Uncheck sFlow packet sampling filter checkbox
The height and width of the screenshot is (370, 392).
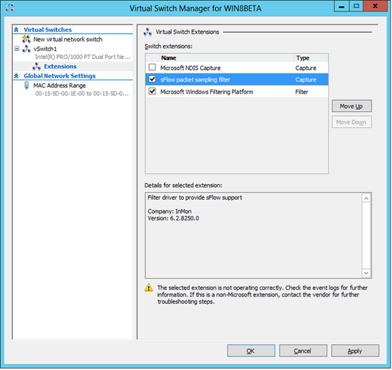pos(152,79)
